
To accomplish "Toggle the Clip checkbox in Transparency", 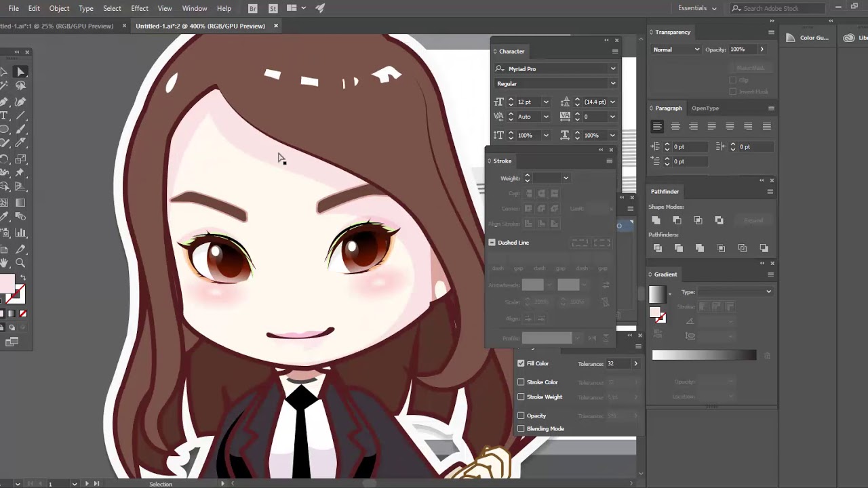I will (732, 80).
